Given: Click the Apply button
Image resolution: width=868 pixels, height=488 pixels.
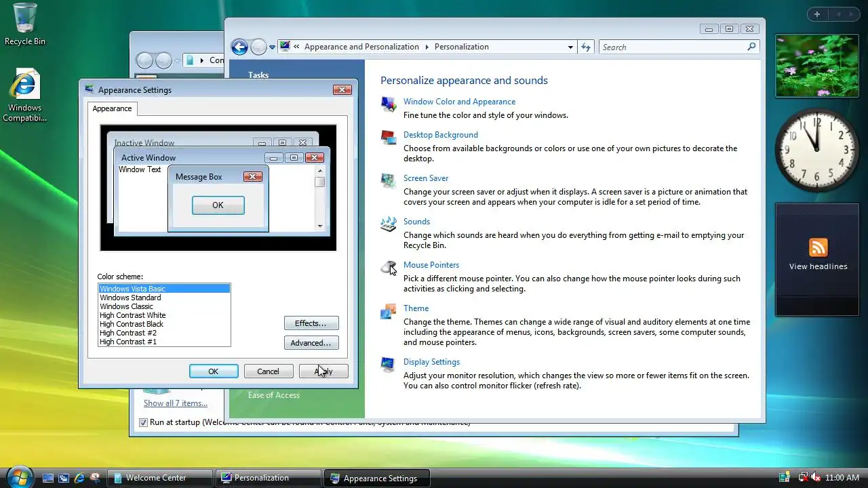Looking at the screenshot, I should (x=323, y=371).
